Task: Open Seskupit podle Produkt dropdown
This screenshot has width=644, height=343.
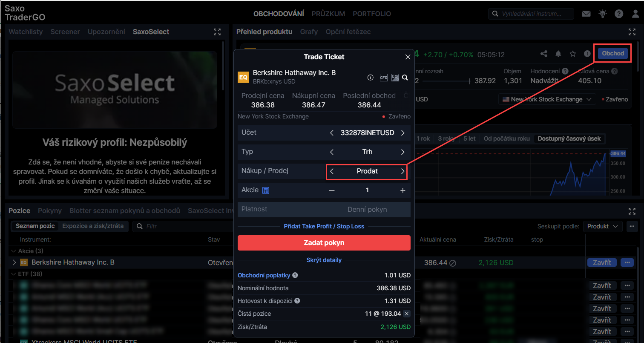Action: tap(603, 227)
